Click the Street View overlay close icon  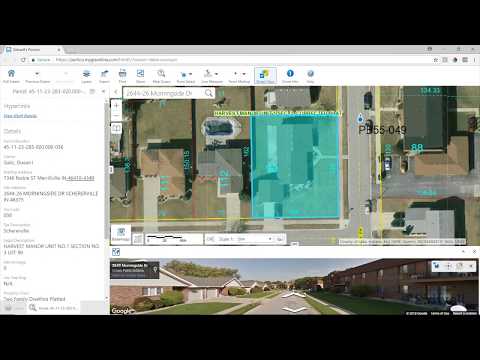[x=471, y=266]
